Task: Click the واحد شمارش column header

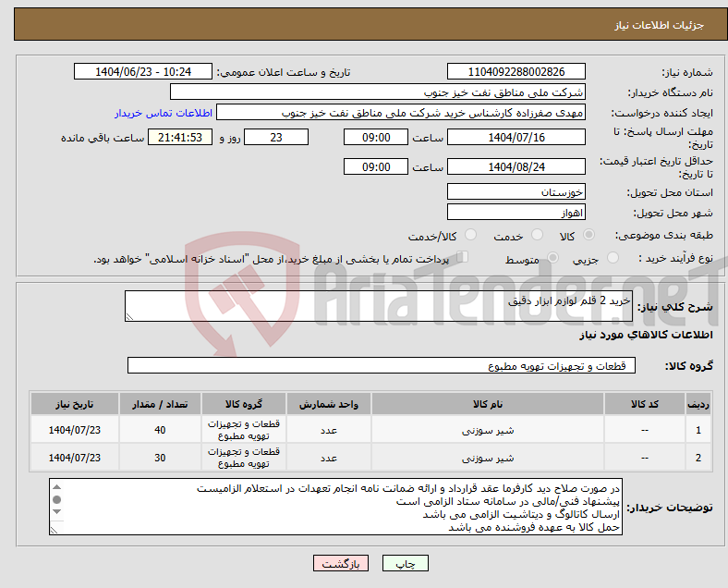Action: [x=329, y=404]
